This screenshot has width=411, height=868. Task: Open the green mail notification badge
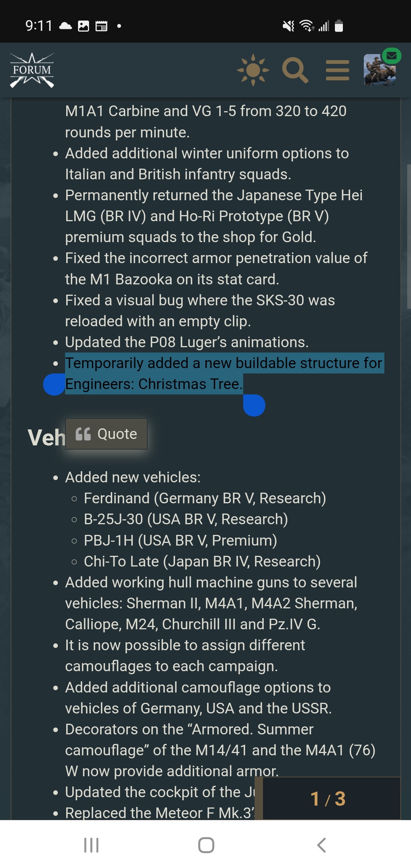[392, 56]
